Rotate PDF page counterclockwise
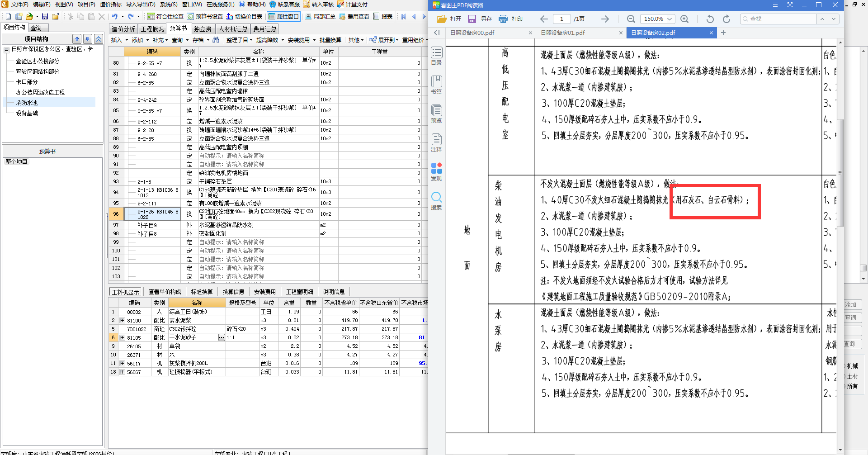Screen dimensions: 868x455 pyautogui.click(x=710, y=19)
